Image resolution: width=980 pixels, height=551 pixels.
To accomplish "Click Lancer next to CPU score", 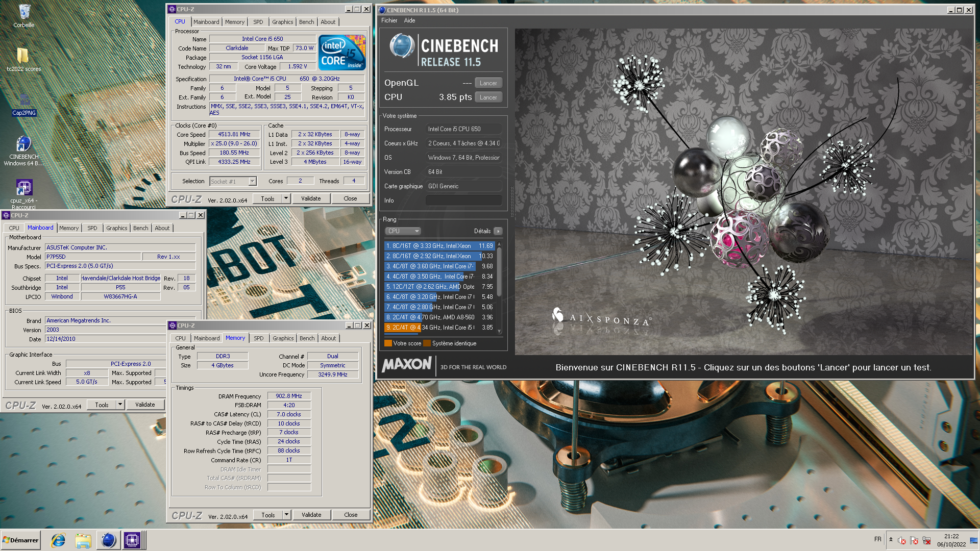I will coord(488,97).
